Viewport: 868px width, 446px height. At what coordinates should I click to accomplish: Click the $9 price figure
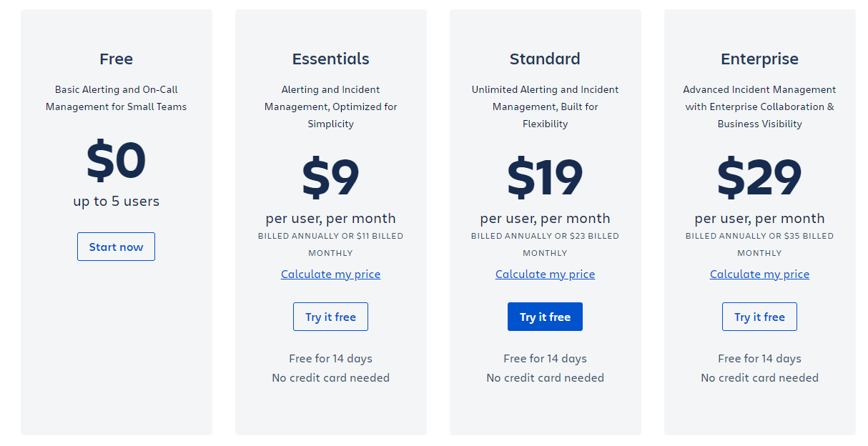pyautogui.click(x=330, y=178)
